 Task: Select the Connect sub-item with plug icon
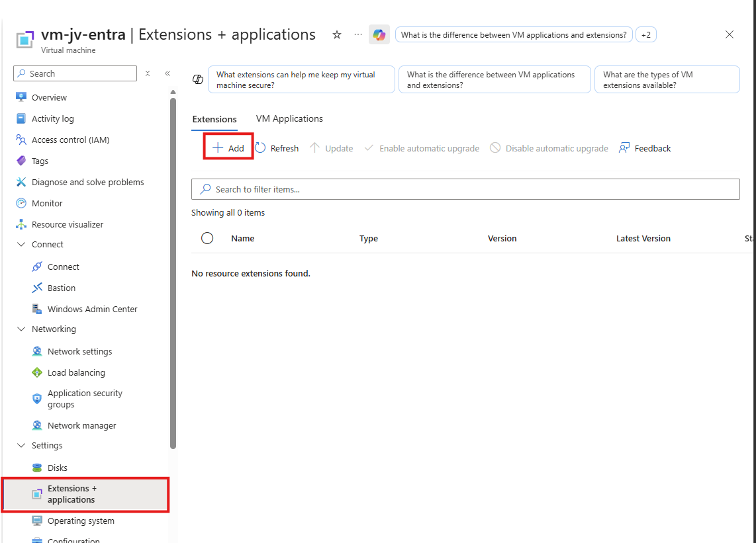pyautogui.click(x=63, y=267)
